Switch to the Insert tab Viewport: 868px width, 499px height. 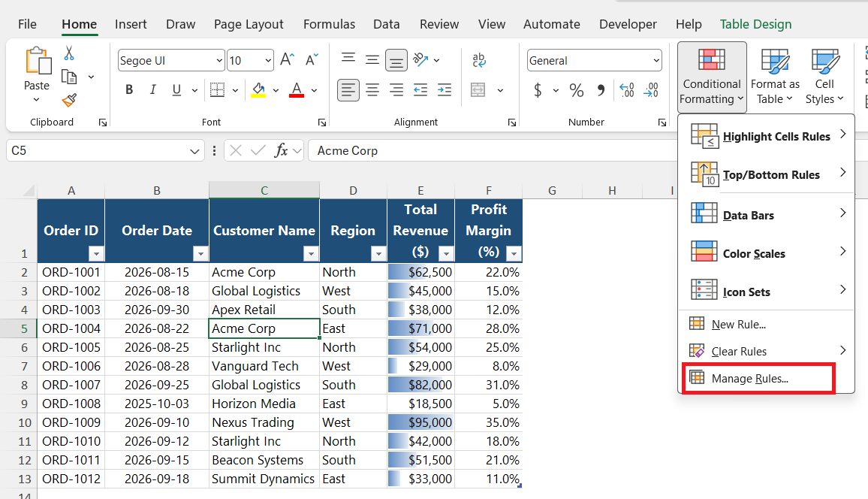pyautogui.click(x=131, y=24)
